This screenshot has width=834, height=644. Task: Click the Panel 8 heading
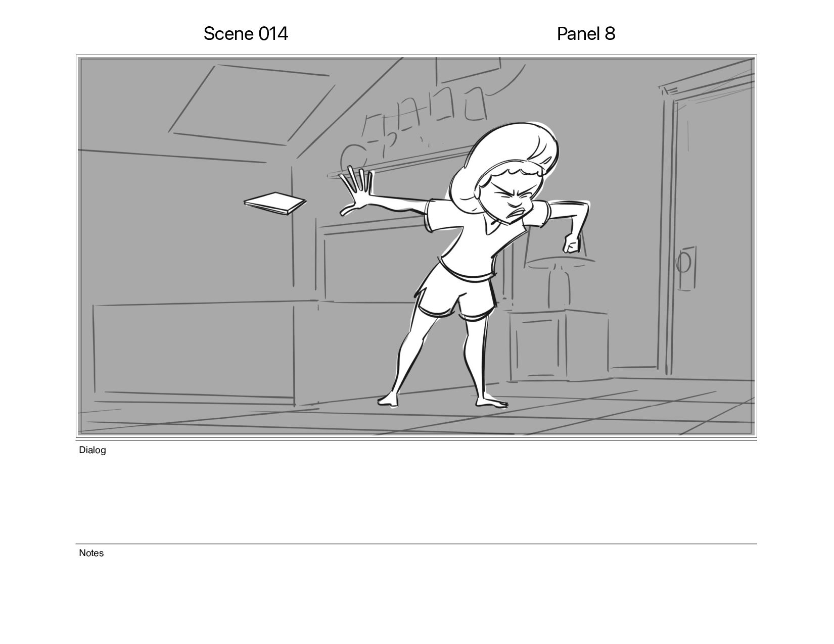586,34
